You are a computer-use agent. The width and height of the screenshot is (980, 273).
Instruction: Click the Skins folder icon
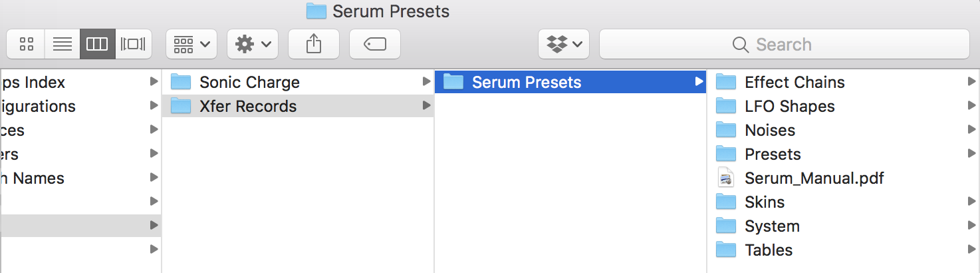tap(726, 202)
